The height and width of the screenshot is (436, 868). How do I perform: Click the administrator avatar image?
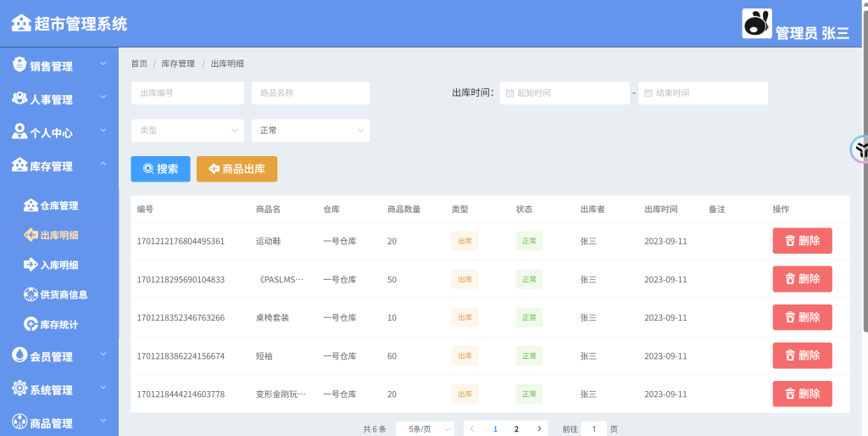tap(757, 24)
